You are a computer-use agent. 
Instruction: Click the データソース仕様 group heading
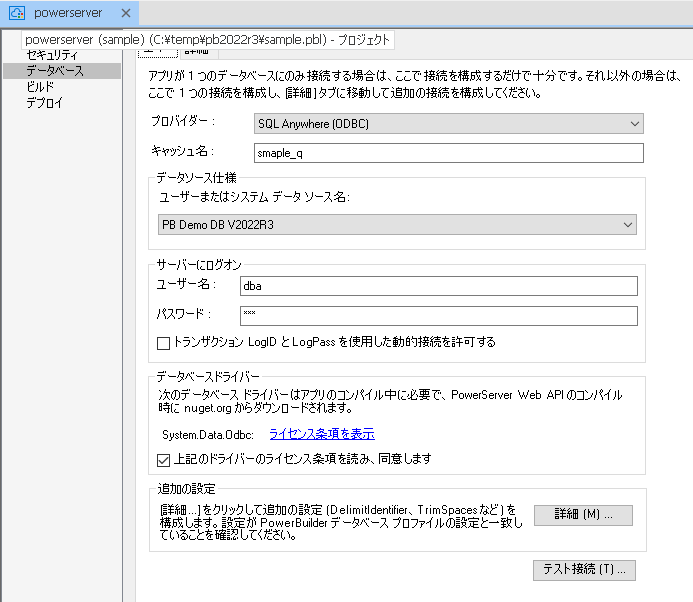click(x=196, y=178)
